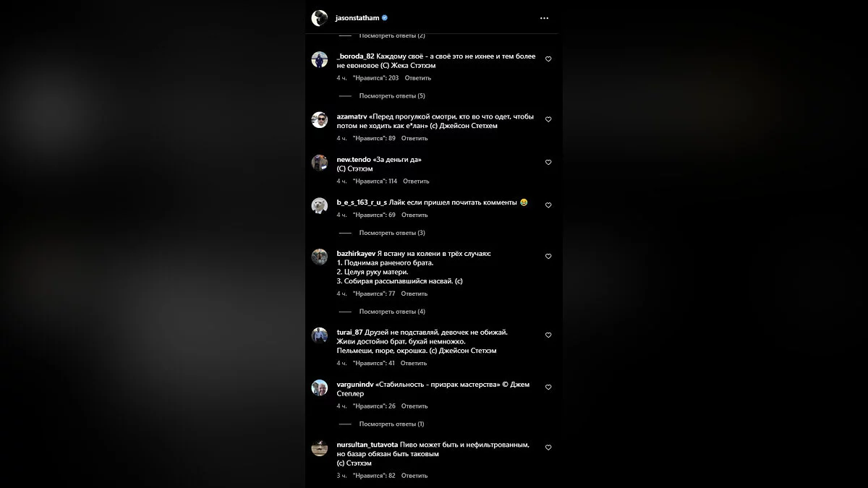Open jasonstatham avatar in header
Screen dimensions: 868x488
tap(320, 18)
